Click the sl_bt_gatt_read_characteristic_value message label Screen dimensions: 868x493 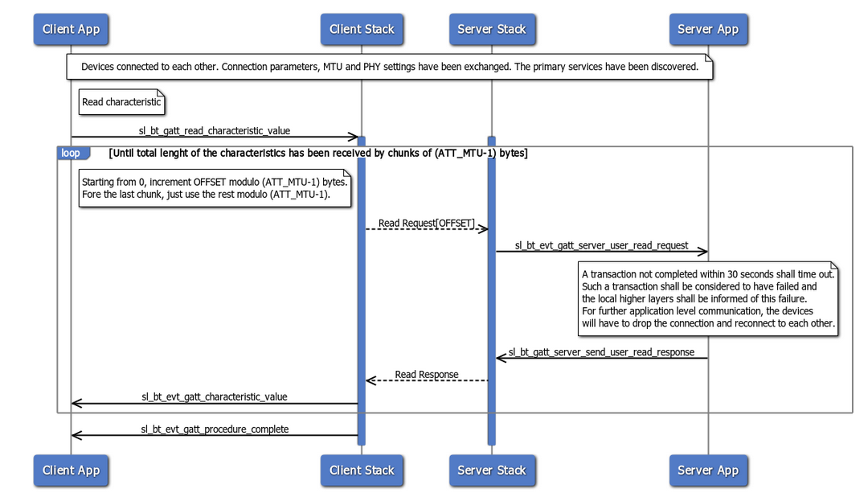pyautogui.click(x=214, y=130)
